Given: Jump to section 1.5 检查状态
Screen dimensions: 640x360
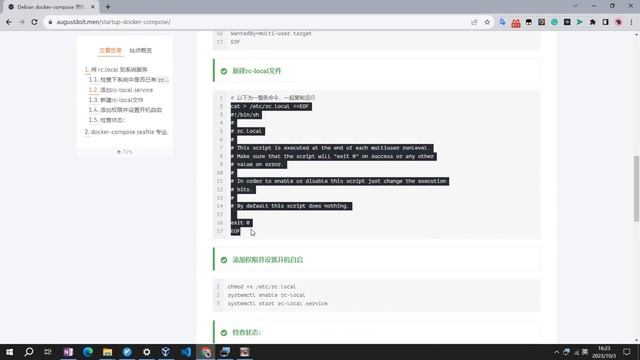Looking at the screenshot, I should point(107,120).
